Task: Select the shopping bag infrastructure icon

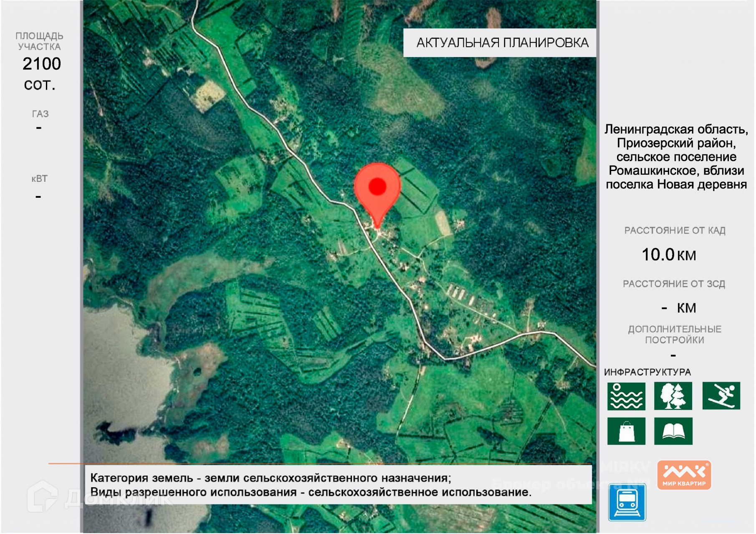Action: (626, 431)
